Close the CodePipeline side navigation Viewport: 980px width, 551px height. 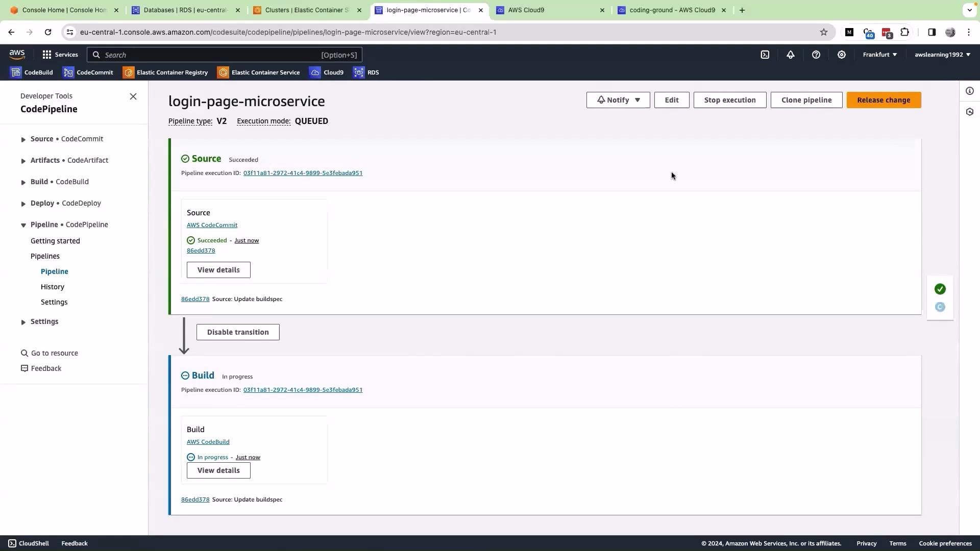click(x=133, y=96)
